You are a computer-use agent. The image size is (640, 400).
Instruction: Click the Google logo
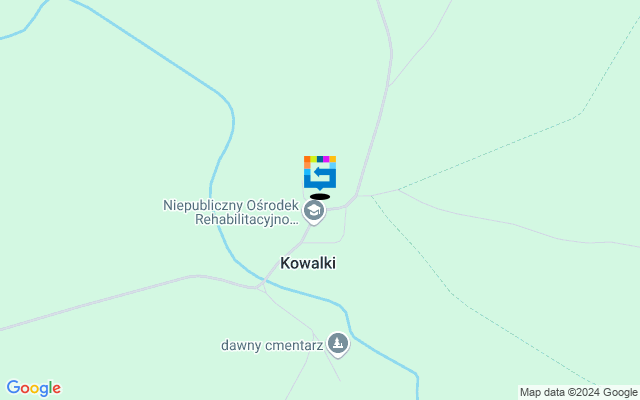coord(33,388)
